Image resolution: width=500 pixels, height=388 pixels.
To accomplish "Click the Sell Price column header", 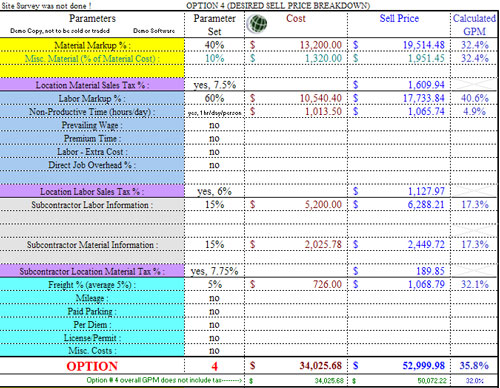I will click(x=399, y=18).
